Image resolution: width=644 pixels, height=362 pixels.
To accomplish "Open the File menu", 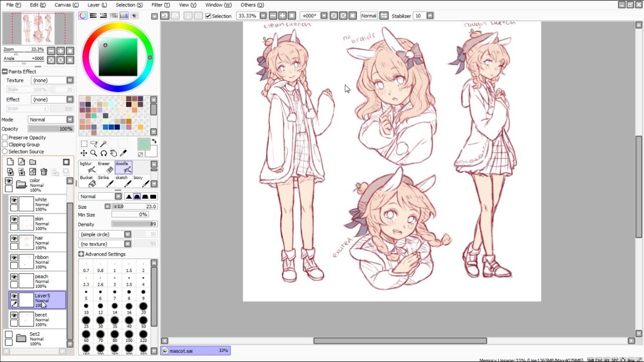I will [14, 5].
